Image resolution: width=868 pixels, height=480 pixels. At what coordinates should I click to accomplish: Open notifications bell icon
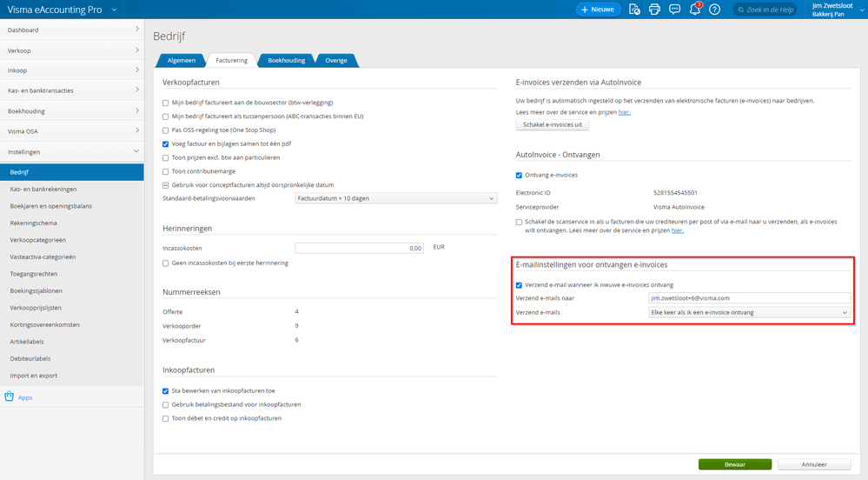[x=695, y=9]
